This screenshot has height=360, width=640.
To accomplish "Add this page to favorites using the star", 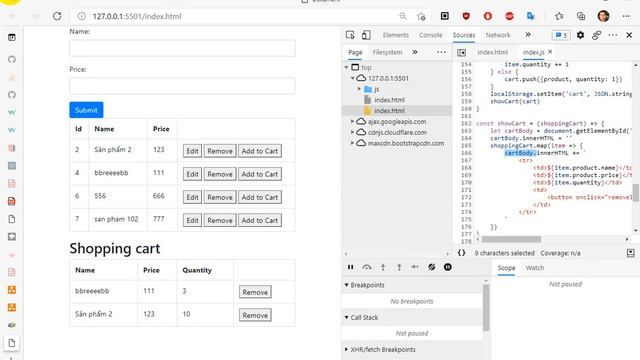I will (421, 16).
